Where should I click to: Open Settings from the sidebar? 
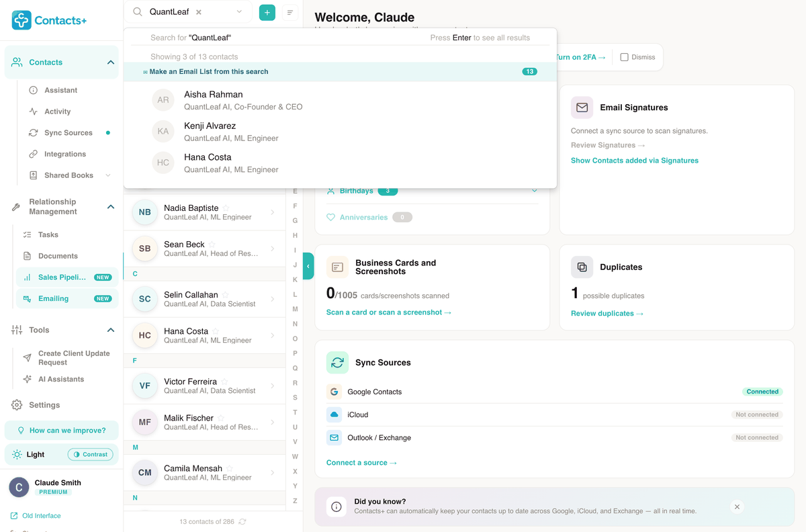[x=44, y=405]
